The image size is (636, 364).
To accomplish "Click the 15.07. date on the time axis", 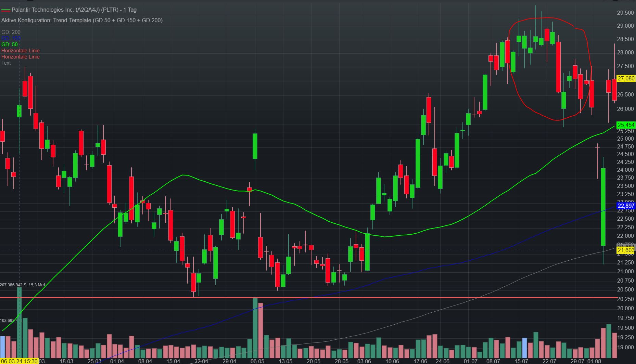I will click(521, 361).
